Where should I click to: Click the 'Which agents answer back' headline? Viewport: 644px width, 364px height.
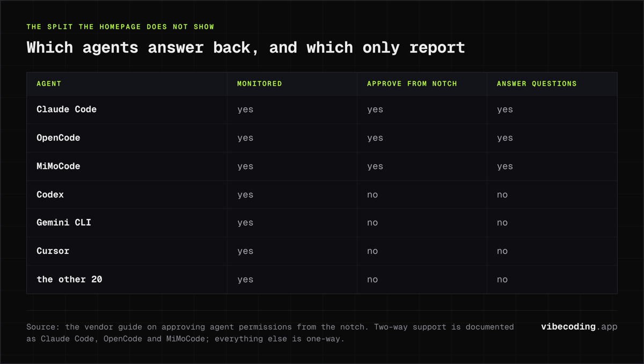click(246, 48)
